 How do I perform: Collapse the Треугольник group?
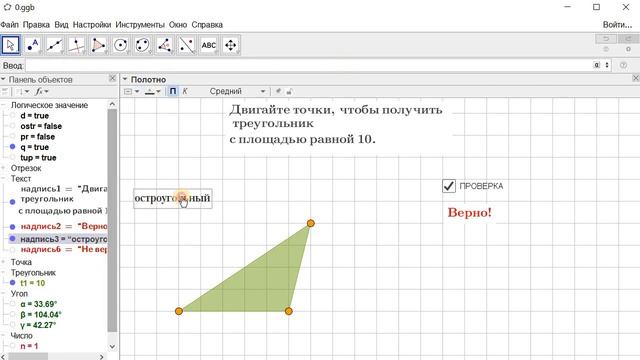click(4, 273)
